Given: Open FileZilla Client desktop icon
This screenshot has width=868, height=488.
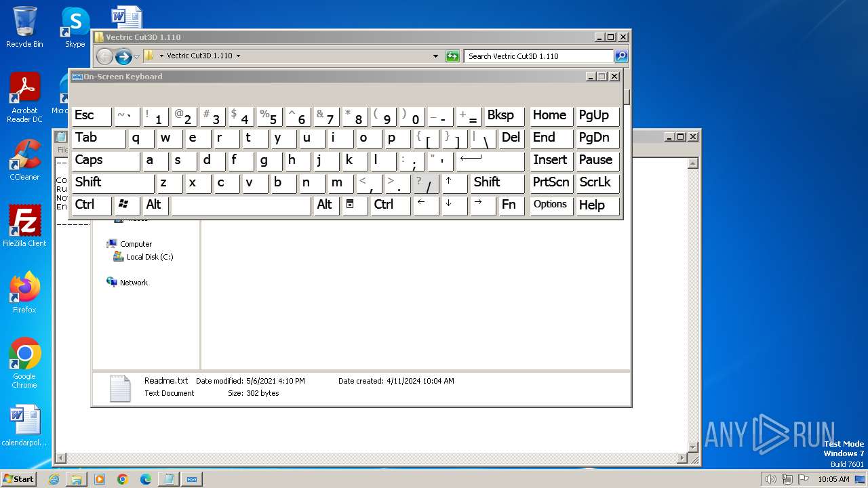Looking at the screenshot, I should 24,226.
